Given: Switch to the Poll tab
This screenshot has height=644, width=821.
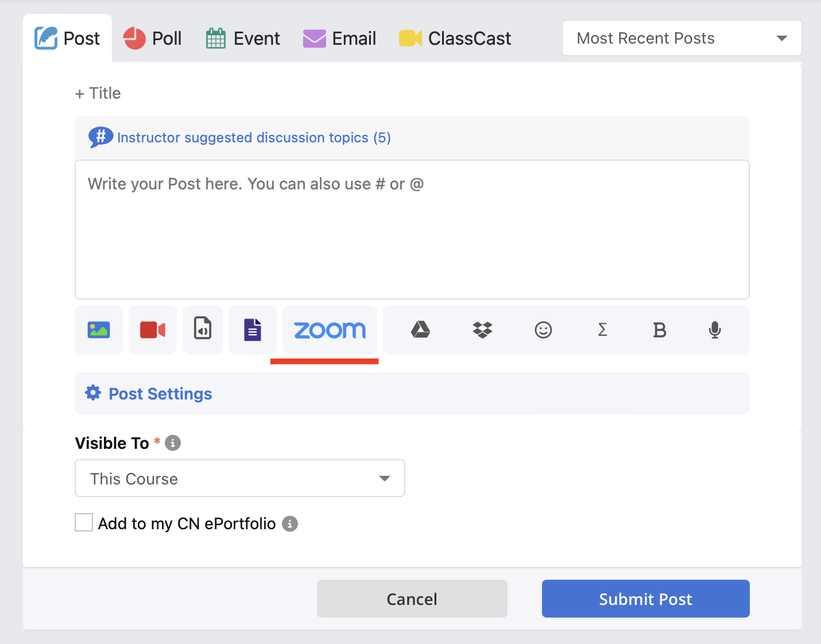Looking at the screenshot, I should (153, 38).
